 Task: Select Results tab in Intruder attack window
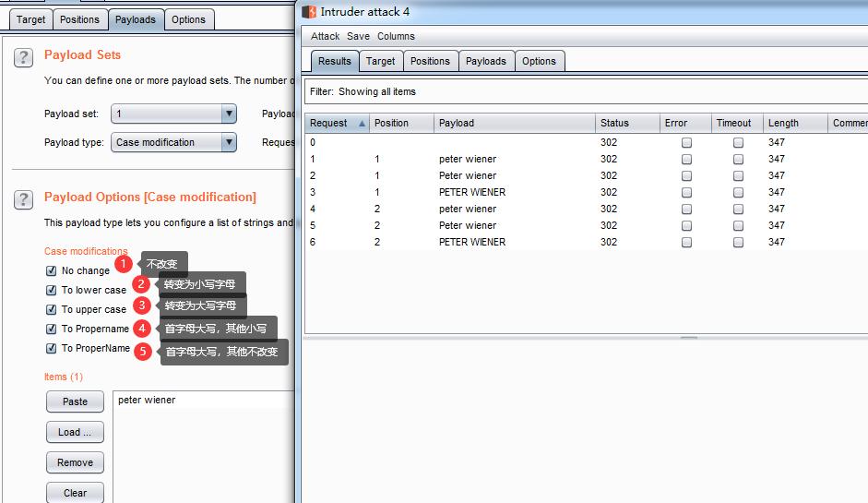coord(334,62)
